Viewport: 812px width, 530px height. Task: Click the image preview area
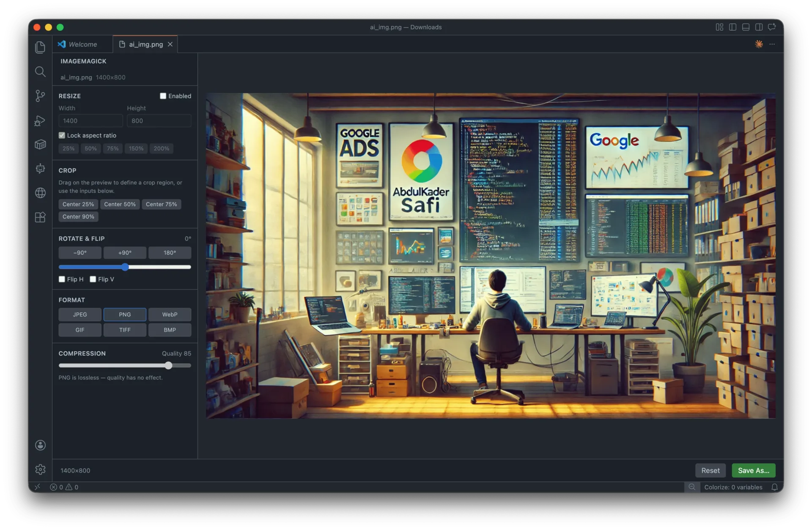pos(491,256)
